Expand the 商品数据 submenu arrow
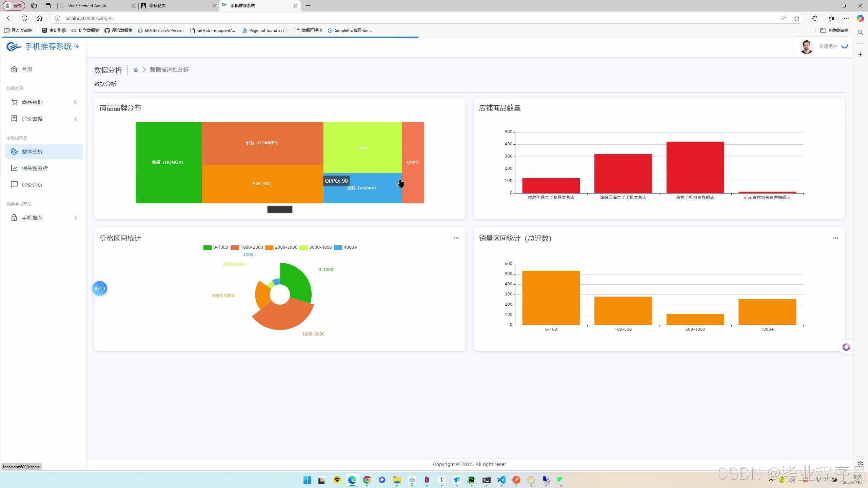The height and width of the screenshot is (488, 868). (x=76, y=102)
